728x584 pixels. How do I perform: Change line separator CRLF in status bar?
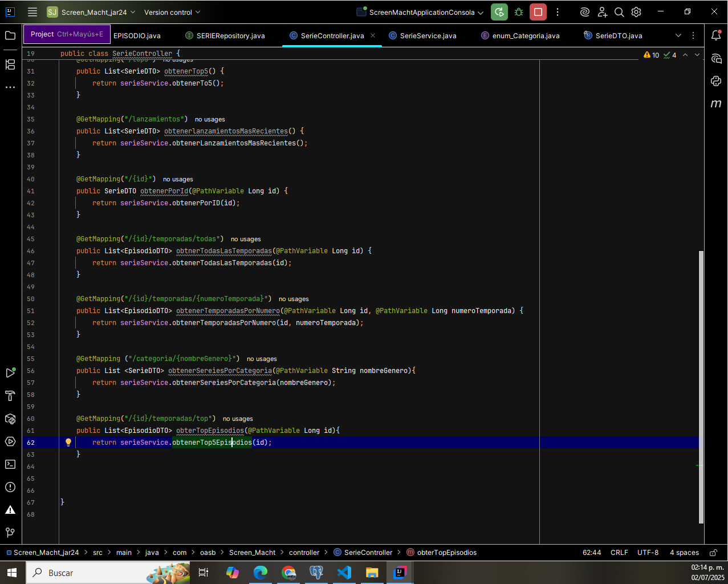point(619,553)
